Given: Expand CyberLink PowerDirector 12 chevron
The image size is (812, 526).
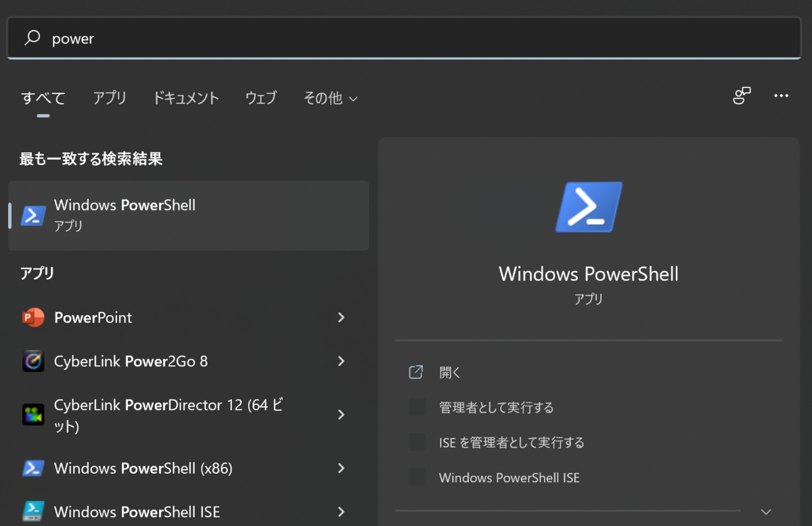Looking at the screenshot, I should pyautogui.click(x=341, y=414).
